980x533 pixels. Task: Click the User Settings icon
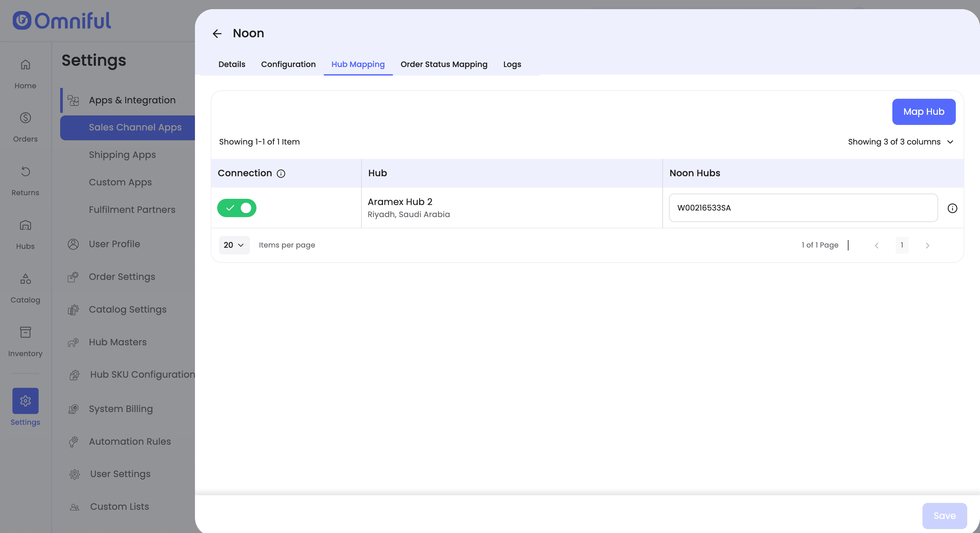tap(75, 474)
